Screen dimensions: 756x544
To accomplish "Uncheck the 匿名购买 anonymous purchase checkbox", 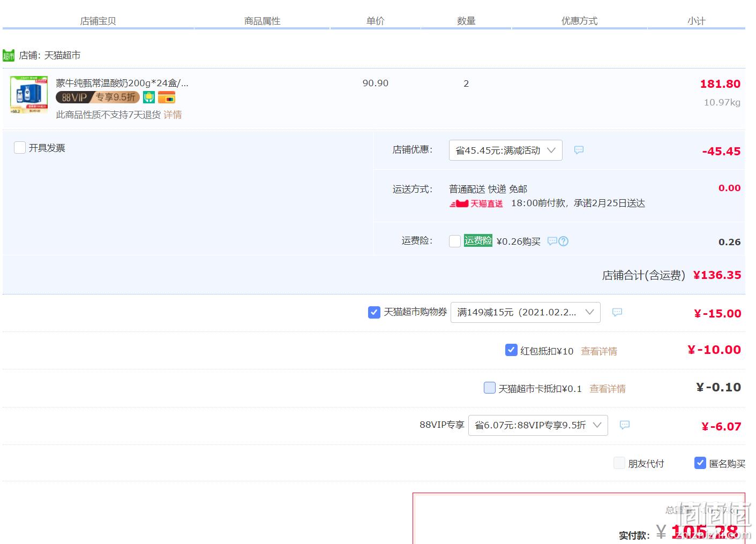I will click(x=700, y=463).
